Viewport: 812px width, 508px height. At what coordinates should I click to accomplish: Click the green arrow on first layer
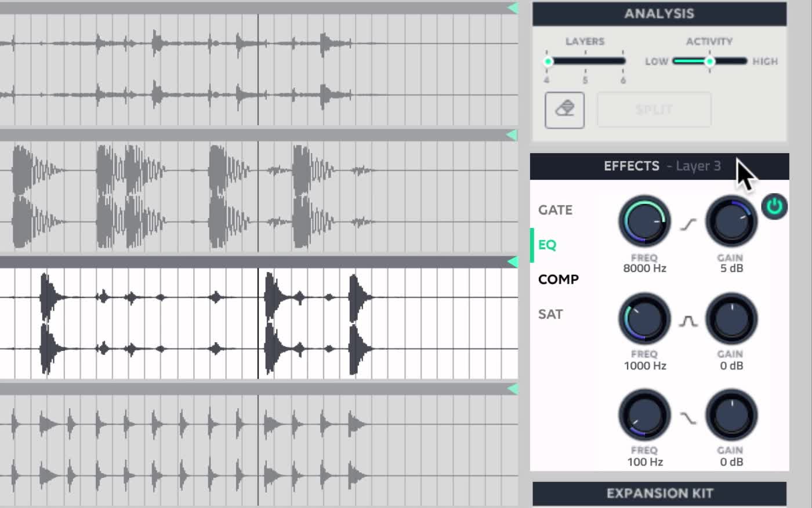coord(512,8)
